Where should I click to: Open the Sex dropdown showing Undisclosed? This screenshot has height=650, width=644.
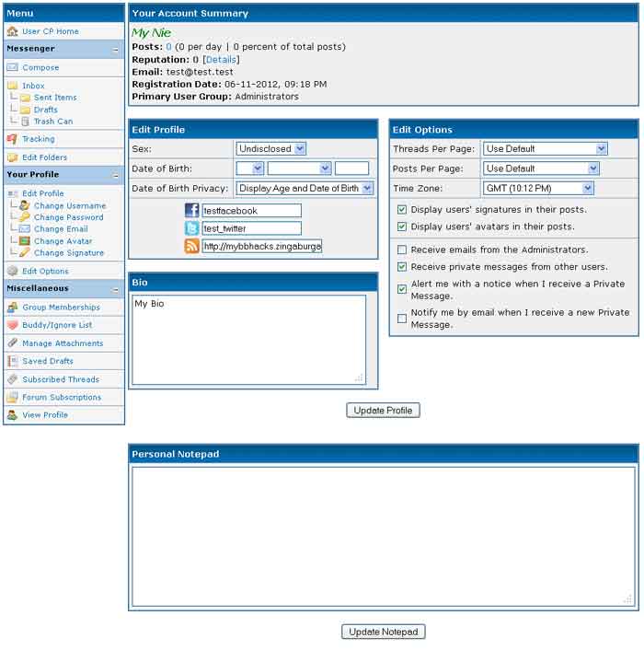270,148
